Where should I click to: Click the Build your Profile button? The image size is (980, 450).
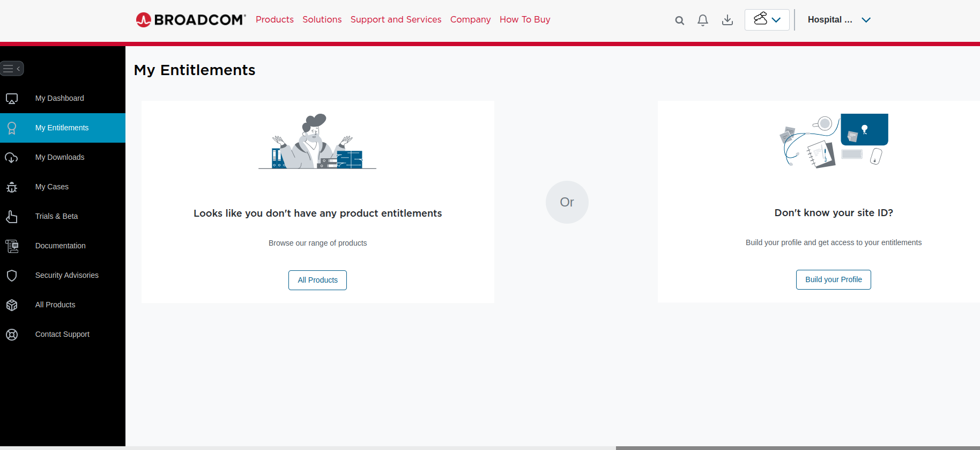(833, 279)
